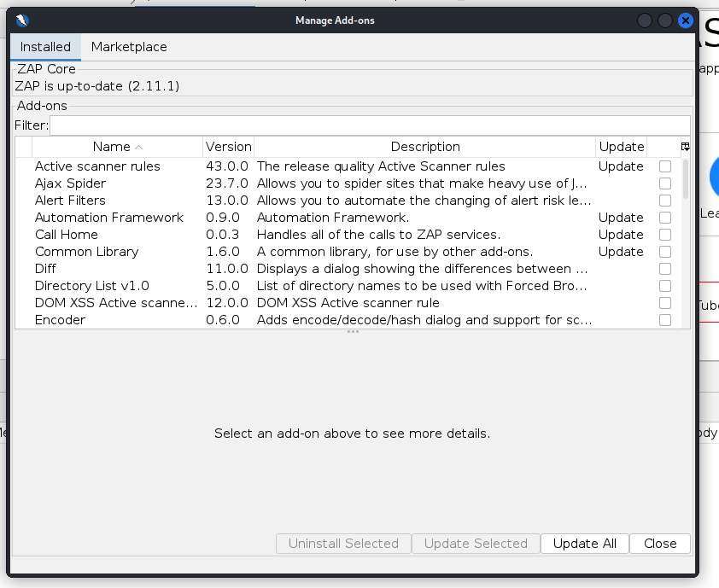Click the Update All button
The height and width of the screenshot is (588, 719).
585,544
